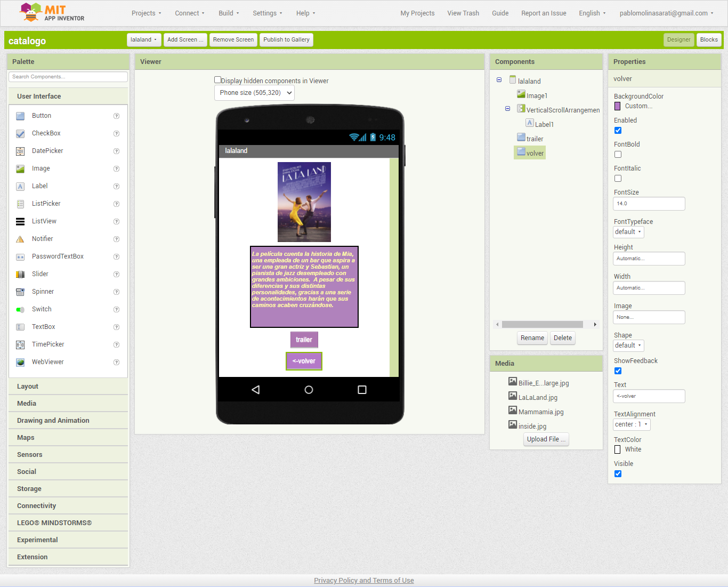Select the WebViewer palette icon
728x587 pixels.
[x=20, y=362]
